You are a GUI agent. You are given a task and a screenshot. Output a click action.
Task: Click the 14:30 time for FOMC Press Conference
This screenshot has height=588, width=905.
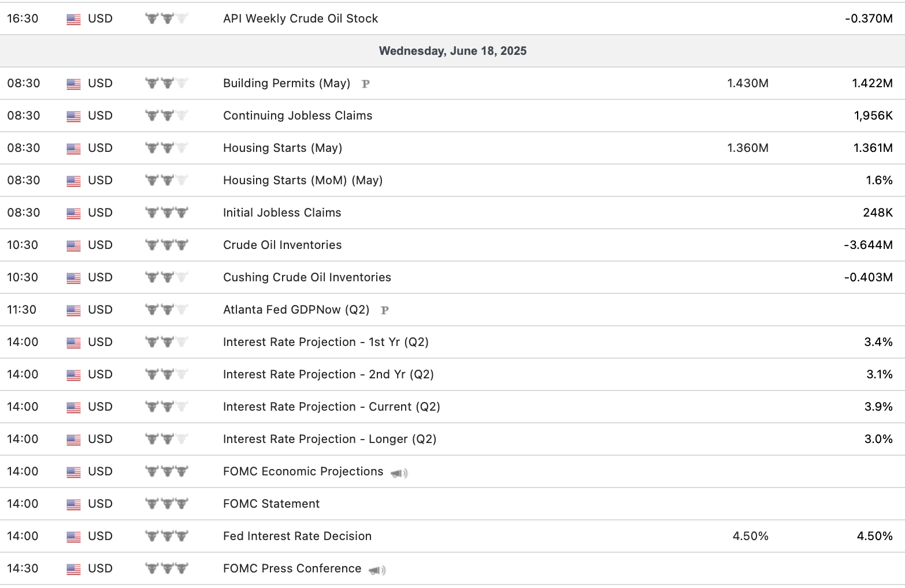click(23, 568)
